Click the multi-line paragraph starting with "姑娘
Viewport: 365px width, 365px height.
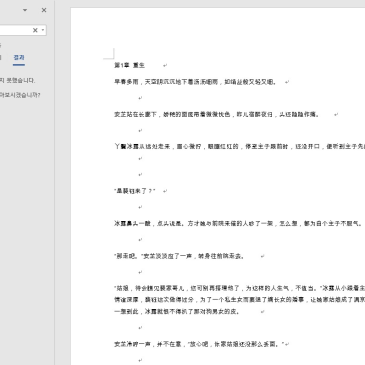239,300
